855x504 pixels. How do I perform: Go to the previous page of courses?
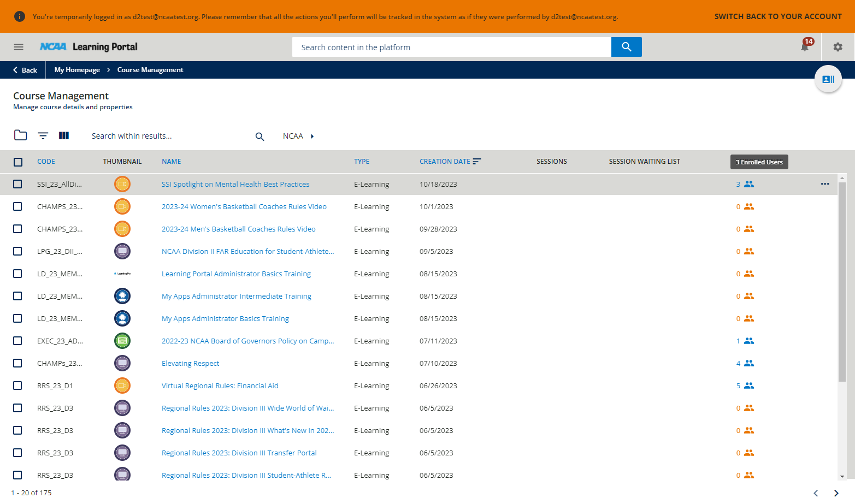tap(816, 493)
